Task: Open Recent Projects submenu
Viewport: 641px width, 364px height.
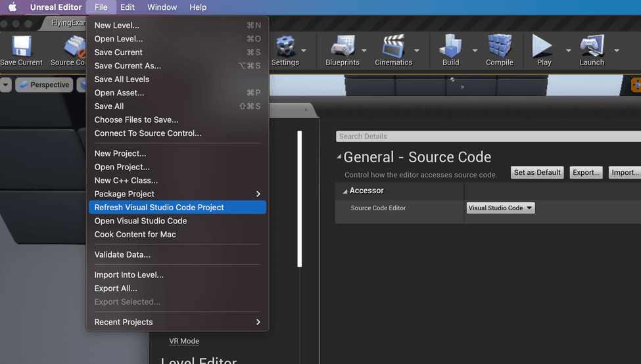Action: click(177, 322)
